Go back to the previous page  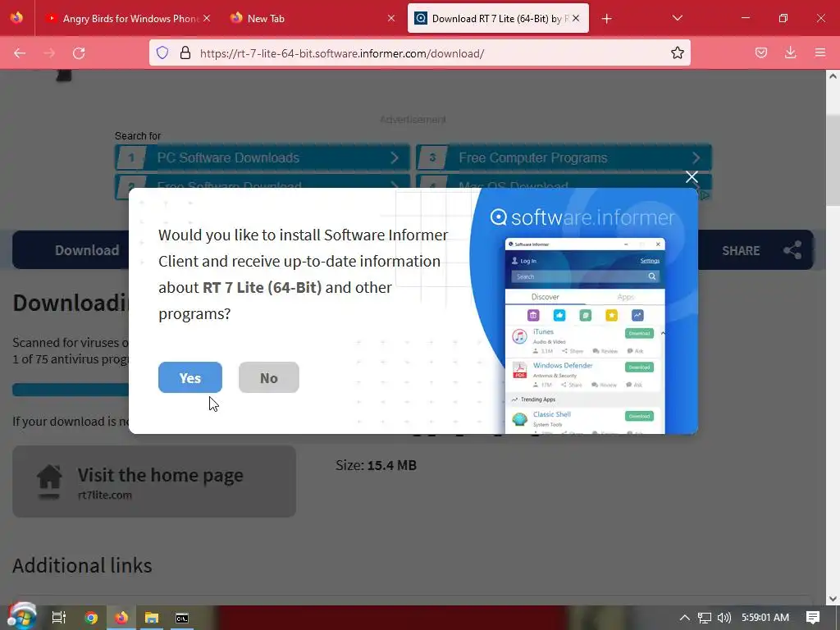[x=20, y=53]
